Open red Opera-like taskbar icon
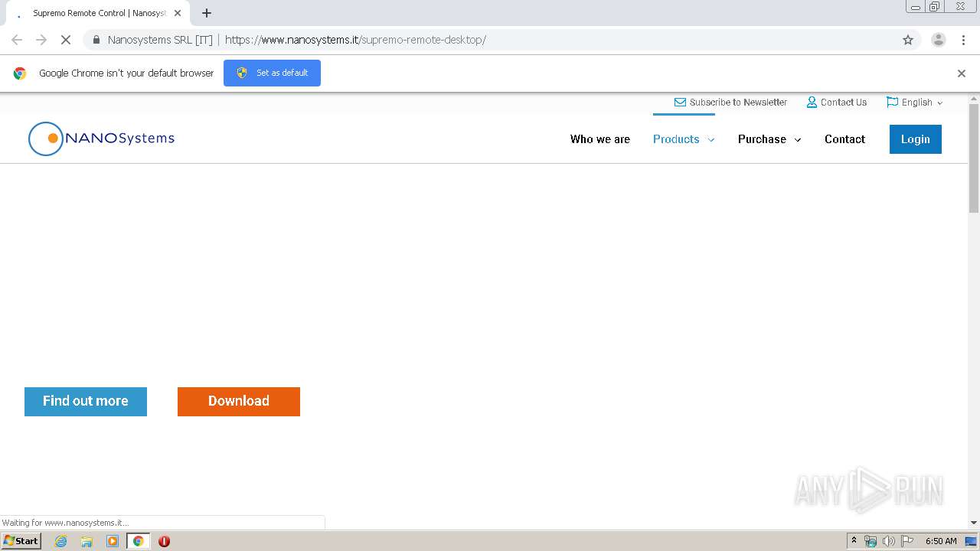The height and width of the screenshot is (551, 980). click(x=164, y=541)
